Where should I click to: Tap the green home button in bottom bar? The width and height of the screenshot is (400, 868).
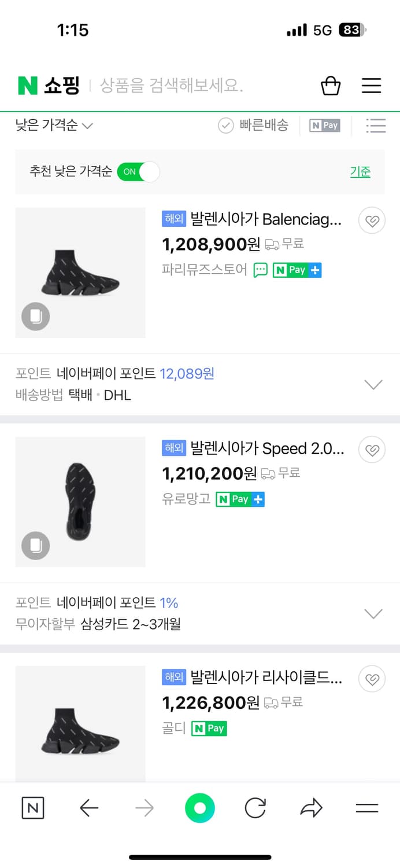pyautogui.click(x=200, y=808)
